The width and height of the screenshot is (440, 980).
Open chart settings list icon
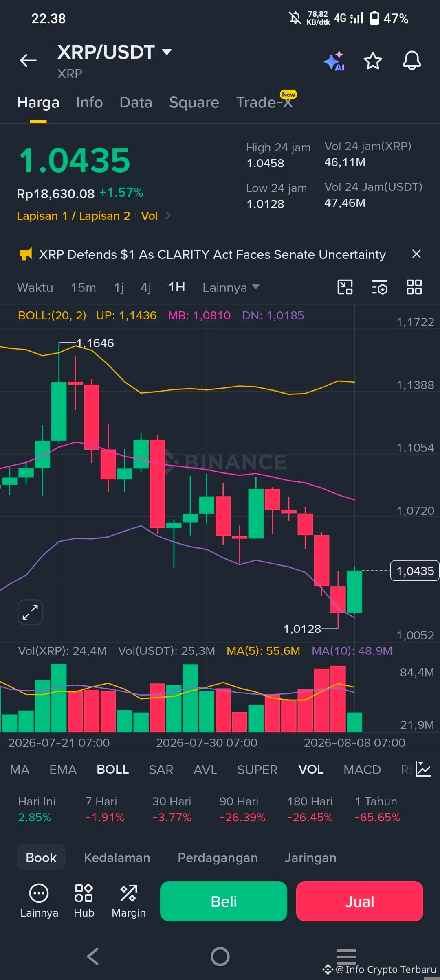[x=380, y=287]
